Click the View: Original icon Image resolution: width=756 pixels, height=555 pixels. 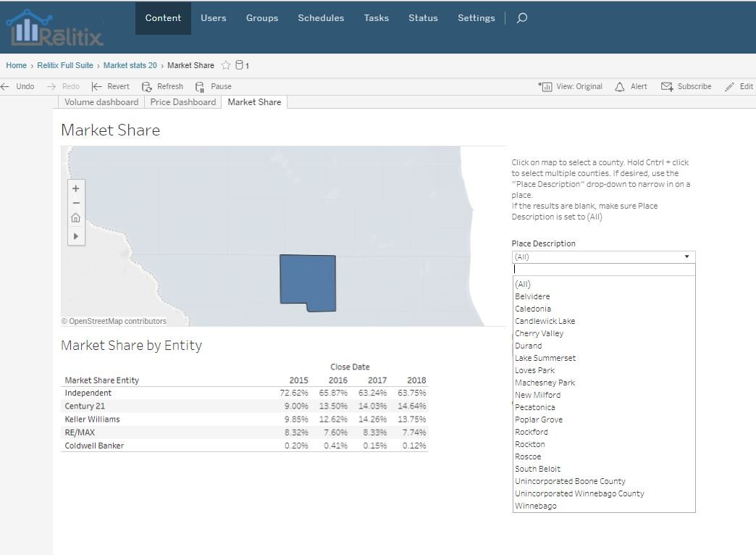coord(545,86)
